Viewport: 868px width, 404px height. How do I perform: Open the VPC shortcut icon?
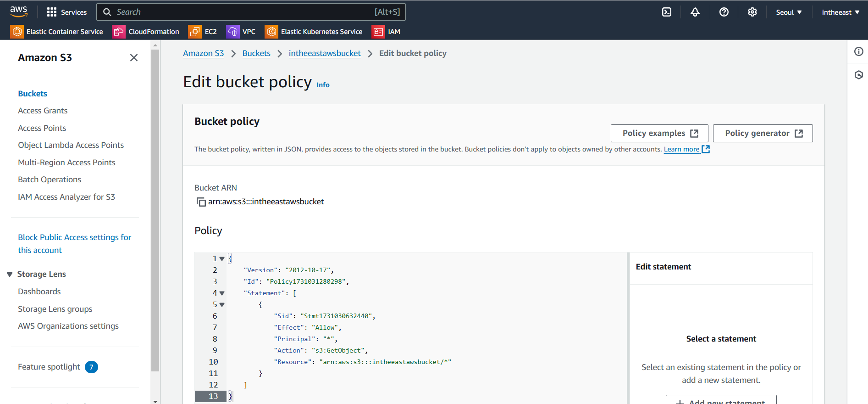[233, 32]
